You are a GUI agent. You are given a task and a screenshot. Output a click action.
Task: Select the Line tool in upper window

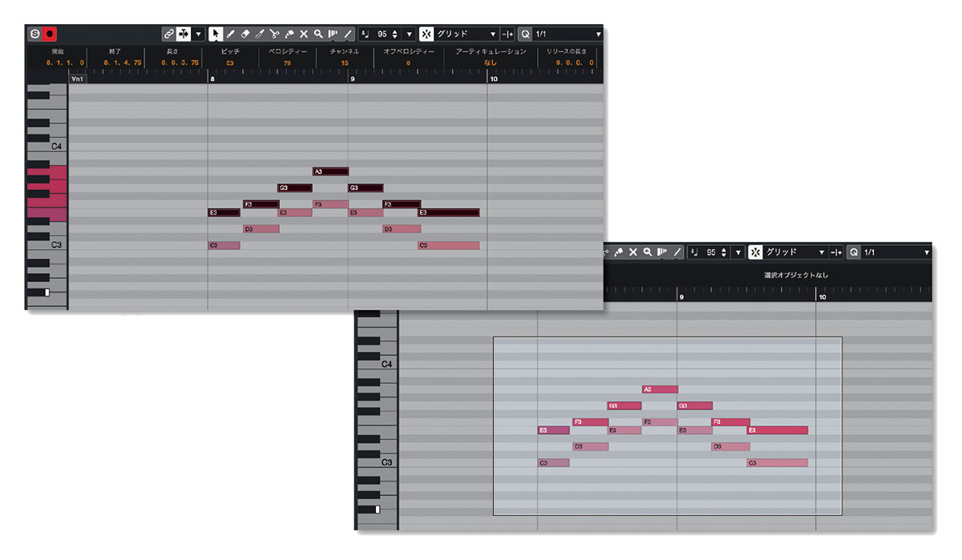(x=348, y=34)
